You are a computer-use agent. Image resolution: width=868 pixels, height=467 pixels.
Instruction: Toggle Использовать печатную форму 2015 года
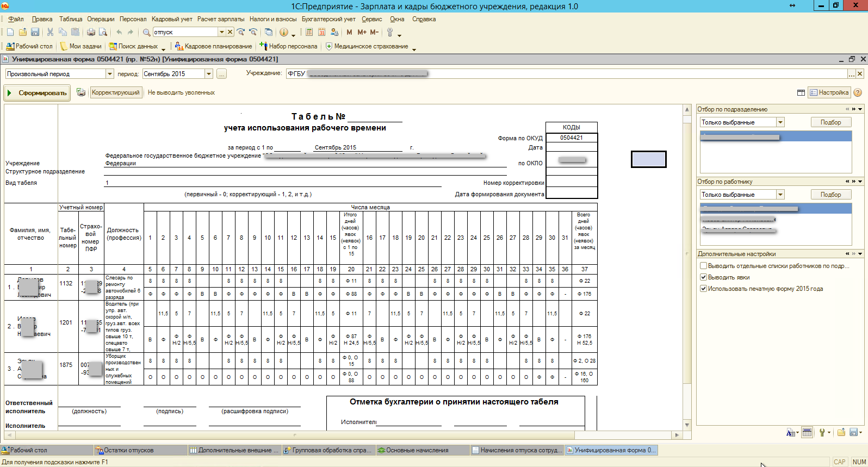(x=703, y=289)
